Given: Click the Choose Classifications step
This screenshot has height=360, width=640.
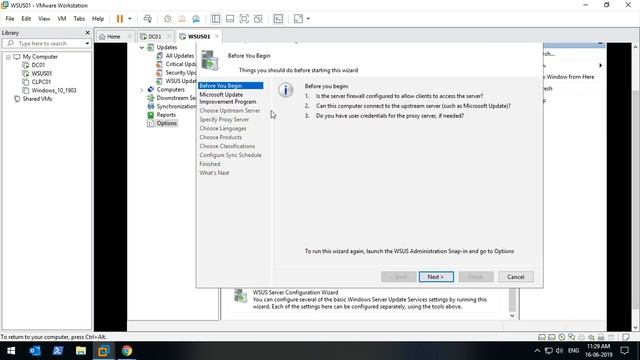Looking at the screenshot, I should [x=227, y=146].
